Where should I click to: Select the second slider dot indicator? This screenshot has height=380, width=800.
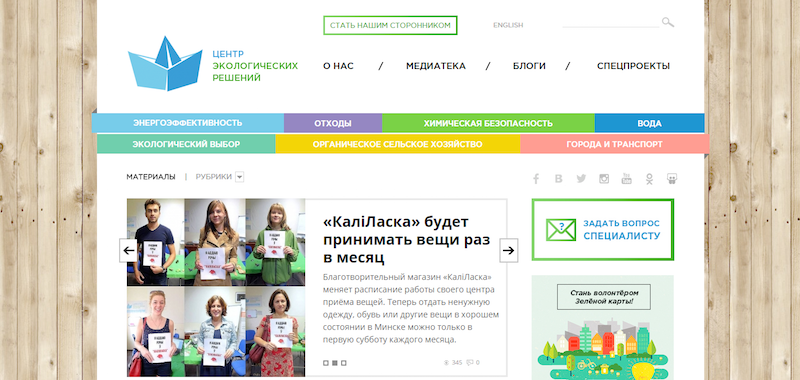click(335, 363)
